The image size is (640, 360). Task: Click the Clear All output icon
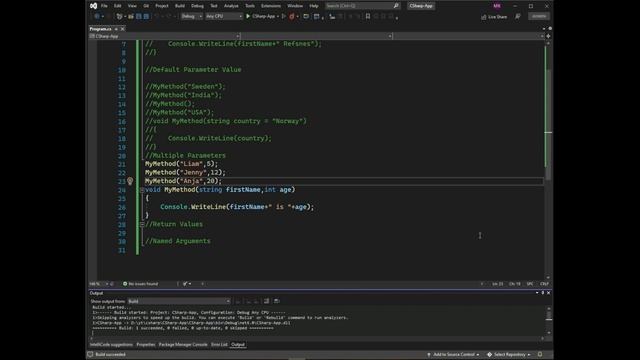(x=267, y=301)
